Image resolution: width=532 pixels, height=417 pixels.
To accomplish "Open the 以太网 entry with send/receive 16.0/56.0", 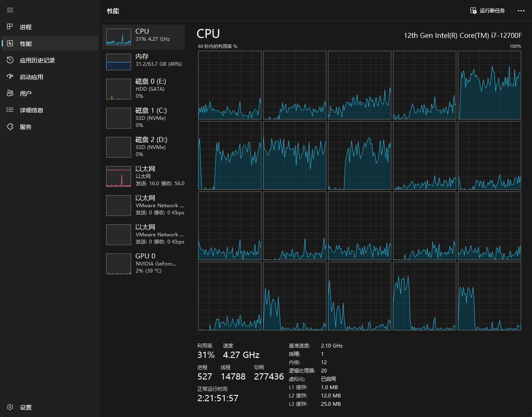I will (143, 176).
